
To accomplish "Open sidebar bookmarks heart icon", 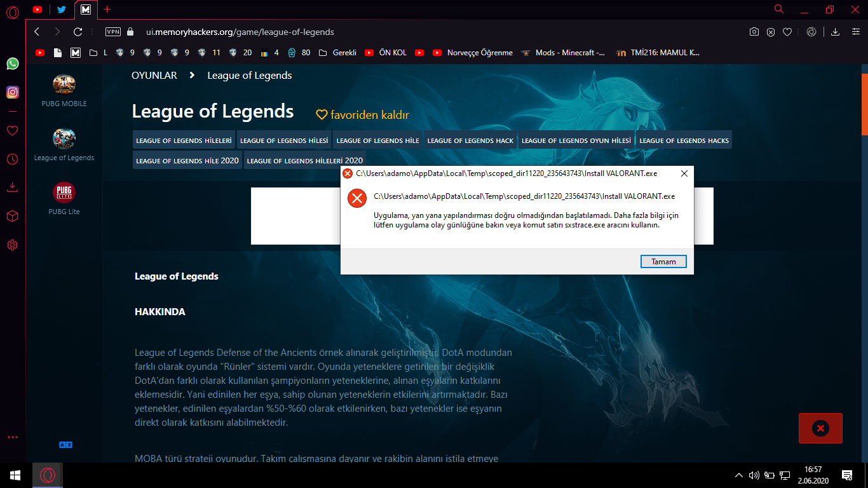I will pyautogui.click(x=12, y=131).
